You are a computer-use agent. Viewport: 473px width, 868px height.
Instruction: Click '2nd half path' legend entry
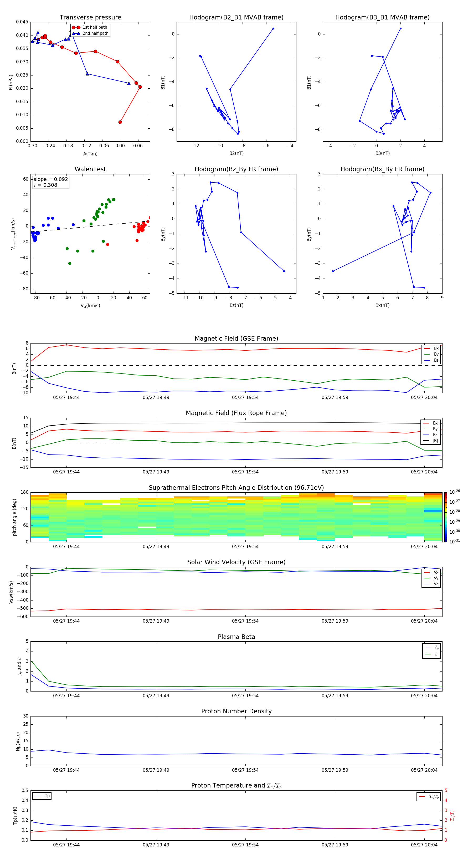point(90,33)
